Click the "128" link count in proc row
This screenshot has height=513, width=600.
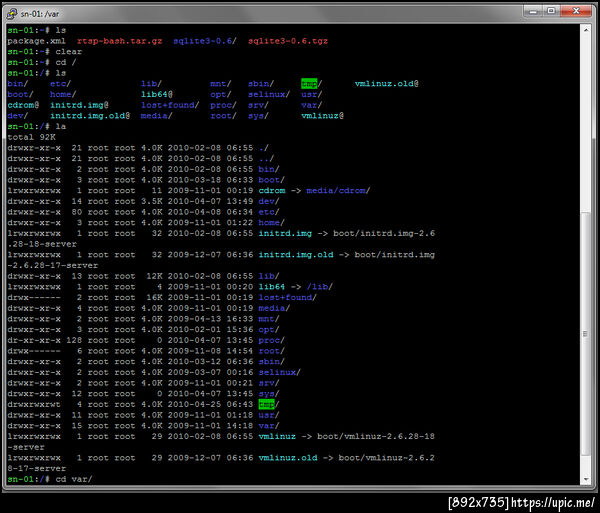[x=74, y=340]
